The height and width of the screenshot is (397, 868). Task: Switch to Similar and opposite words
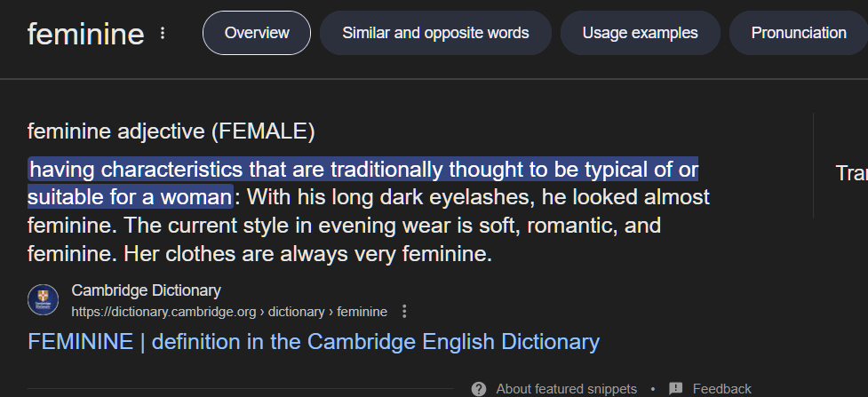435,33
